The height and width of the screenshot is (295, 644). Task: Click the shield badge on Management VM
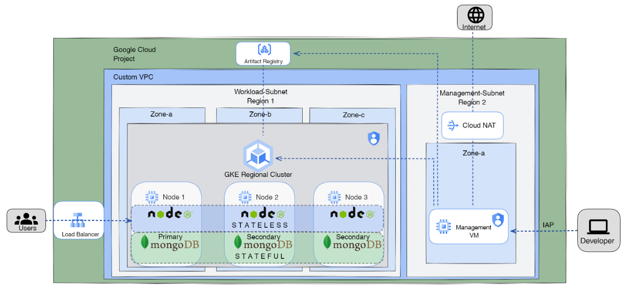498,219
